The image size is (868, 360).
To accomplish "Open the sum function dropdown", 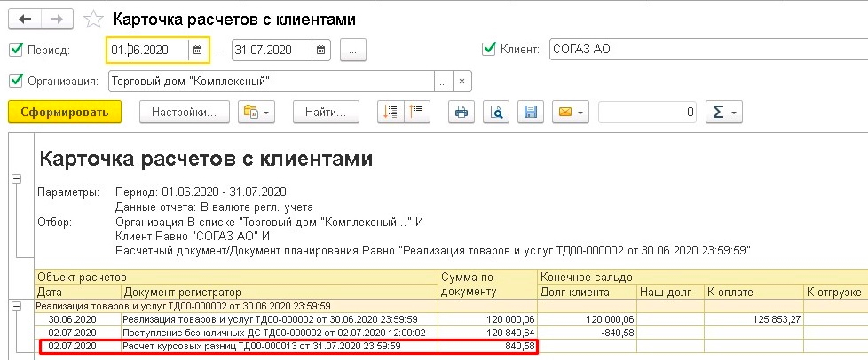I will pos(722,113).
